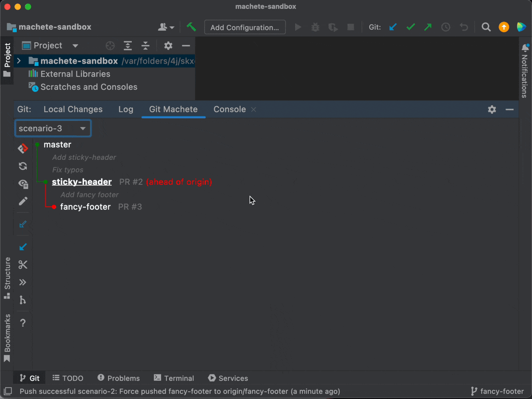Select the sticky-header branch
Screen dimensions: 532x399
click(x=82, y=182)
